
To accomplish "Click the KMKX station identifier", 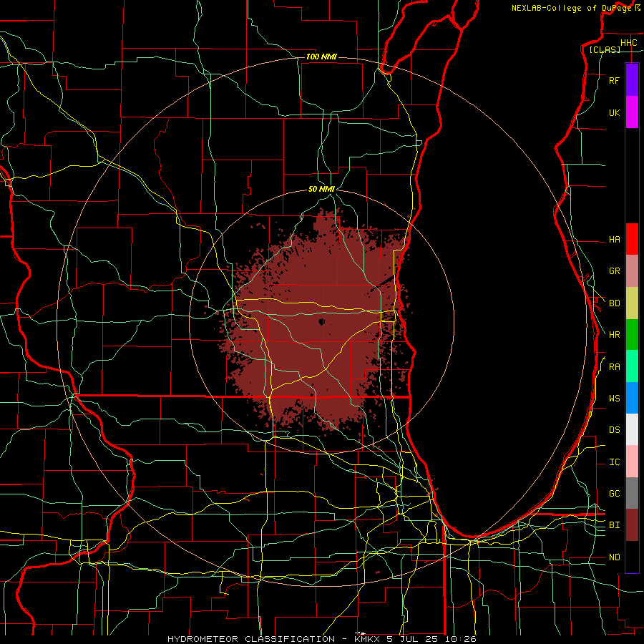I will (369, 639).
